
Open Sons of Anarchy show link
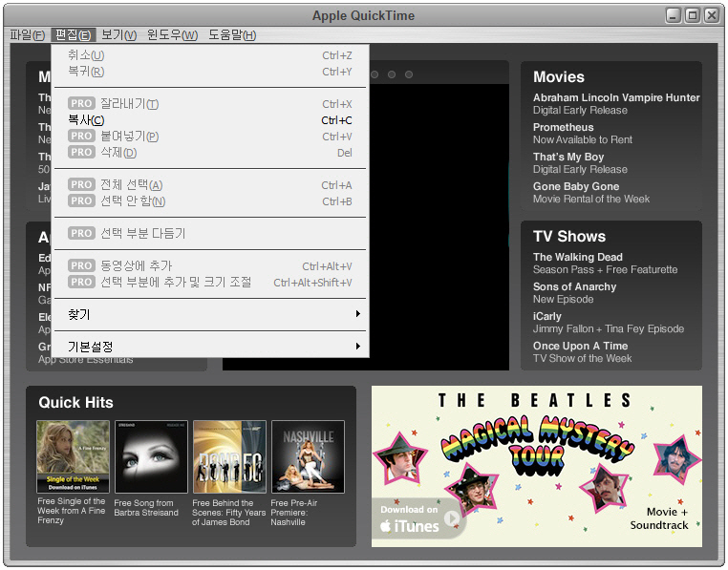pyautogui.click(x=574, y=286)
